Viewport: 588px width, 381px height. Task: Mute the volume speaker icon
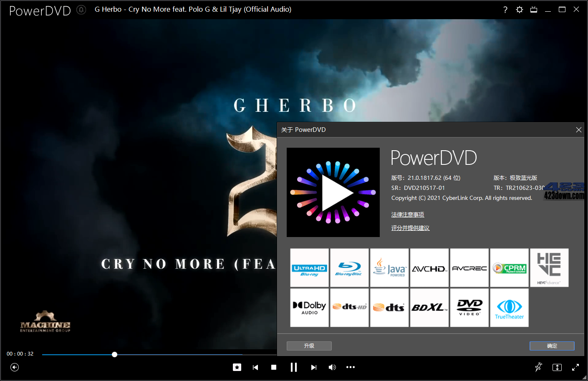pos(332,367)
